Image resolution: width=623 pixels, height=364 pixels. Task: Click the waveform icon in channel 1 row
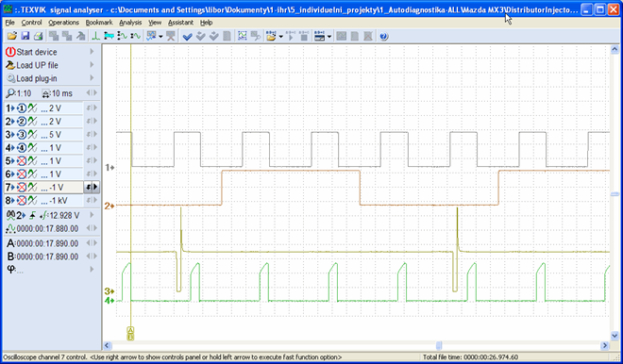point(33,108)
